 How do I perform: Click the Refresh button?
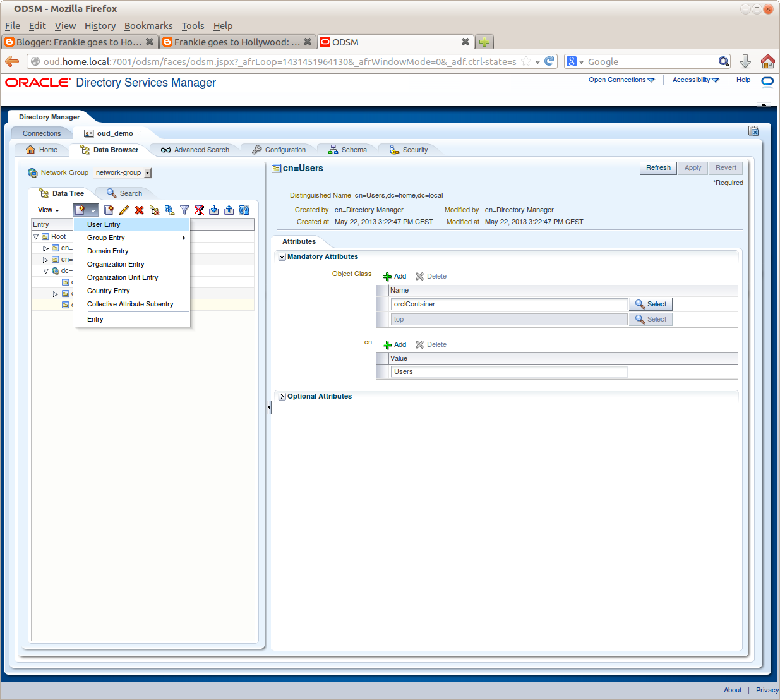coord(658,168)
